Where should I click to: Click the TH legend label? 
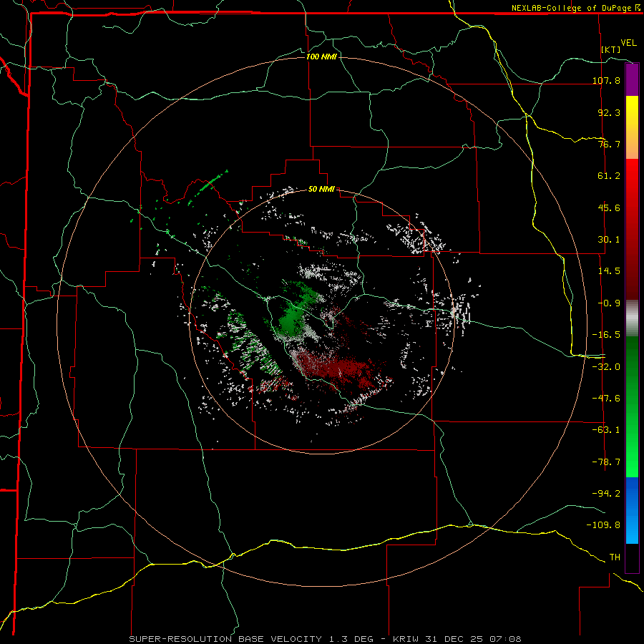point(615,557)
